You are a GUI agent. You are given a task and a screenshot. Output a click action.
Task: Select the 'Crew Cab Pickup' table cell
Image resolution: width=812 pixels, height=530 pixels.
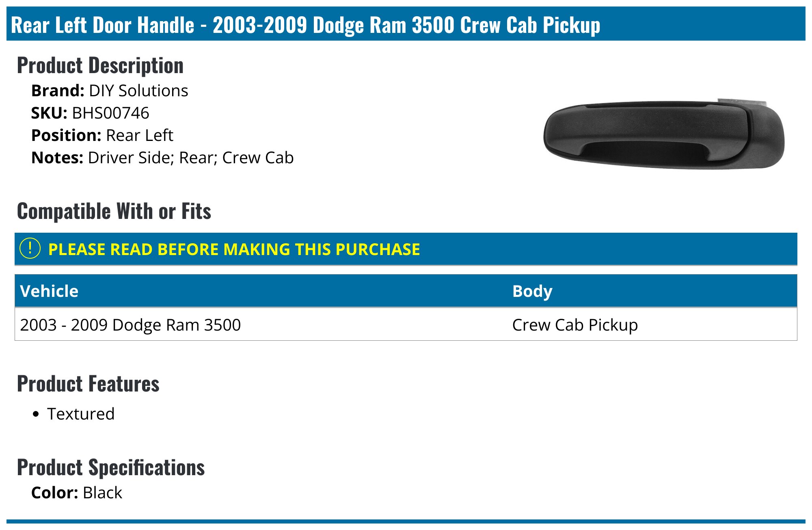pyautogui.click(x=574, y=325)
